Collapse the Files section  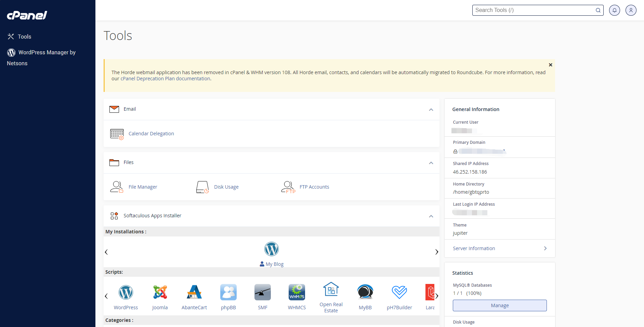pos(431,163)
